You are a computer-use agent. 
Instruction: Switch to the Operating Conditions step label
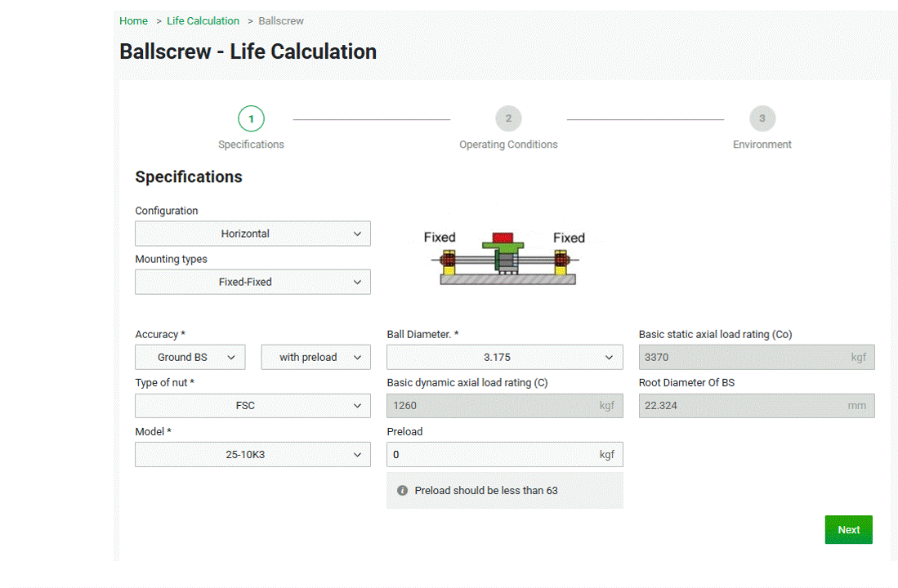pos(508,144)
